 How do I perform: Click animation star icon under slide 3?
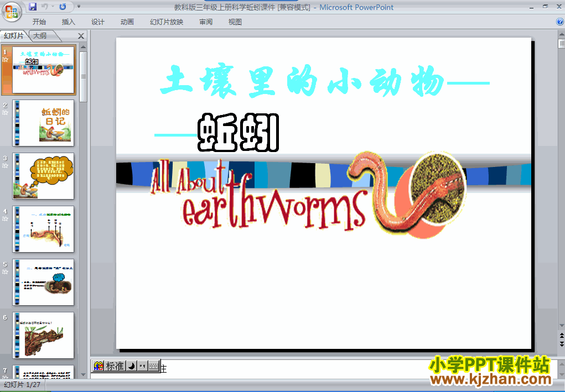pos(5,166)
